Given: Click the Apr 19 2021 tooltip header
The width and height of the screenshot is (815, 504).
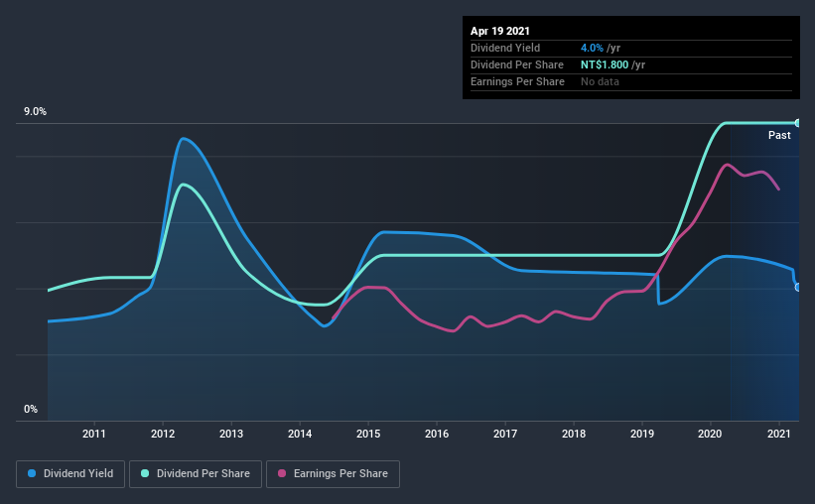Looking at the screenshot, I should (500, 31).
